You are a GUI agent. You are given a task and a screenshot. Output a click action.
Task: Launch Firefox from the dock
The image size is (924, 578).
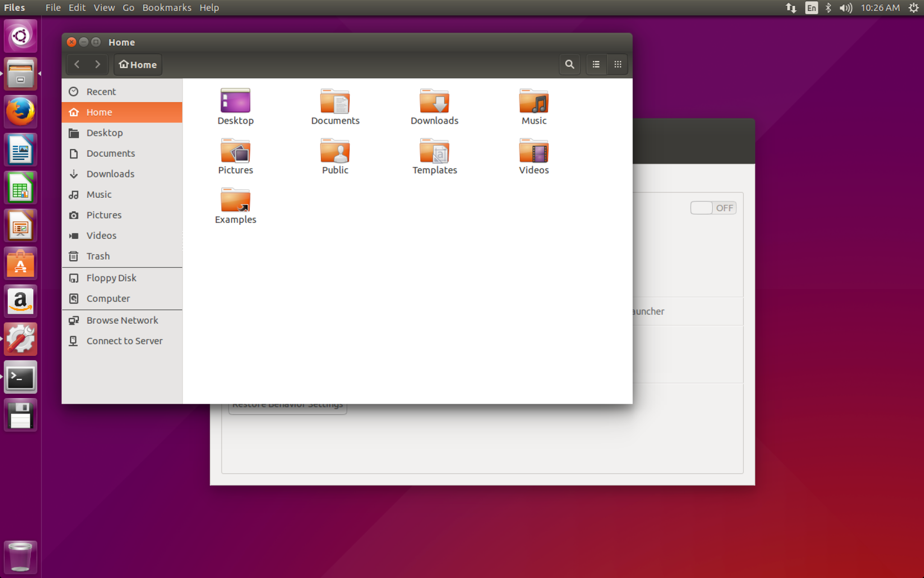(20, 112)
